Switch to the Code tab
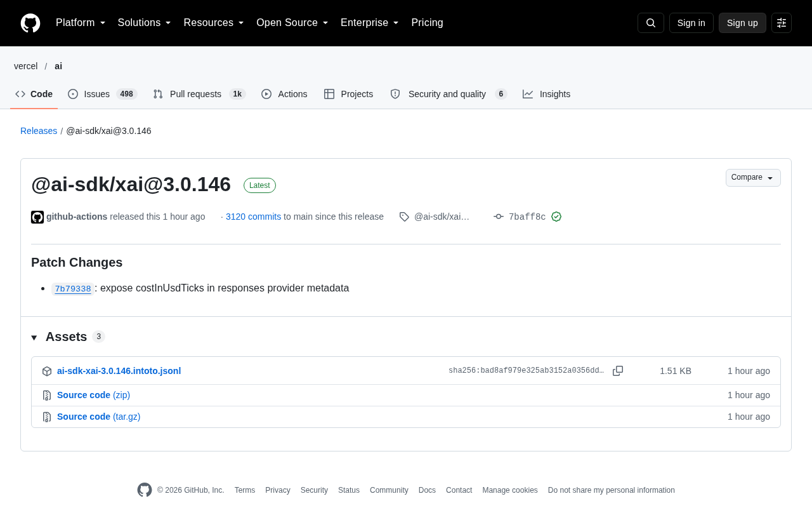Image resolution: width=812 pixels, height=508 pixels. coord(34,94)
